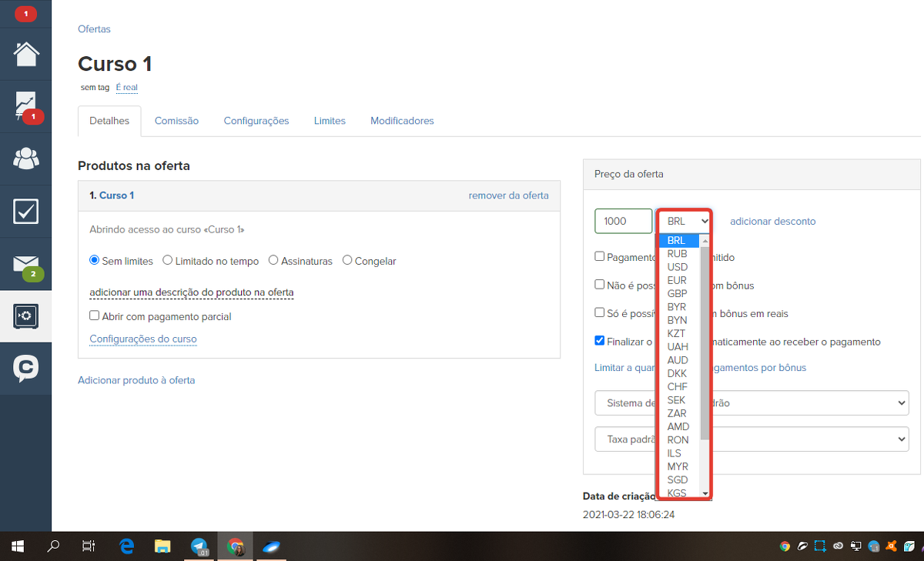Select the 'Limitado no tempo' radio option

pyautogui.click(x=168, y=261)
